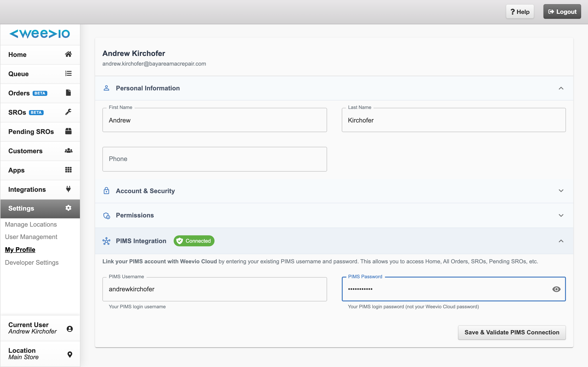Open the Apps grid icon

pos(68,170)
